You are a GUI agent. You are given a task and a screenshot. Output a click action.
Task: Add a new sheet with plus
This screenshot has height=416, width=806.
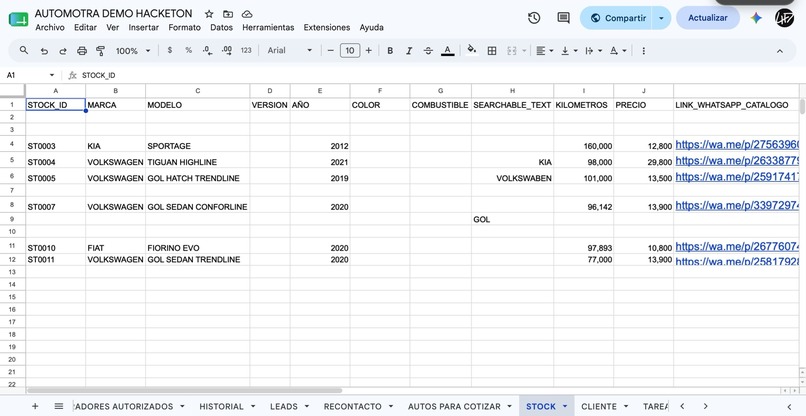click(x=35, y=406)
